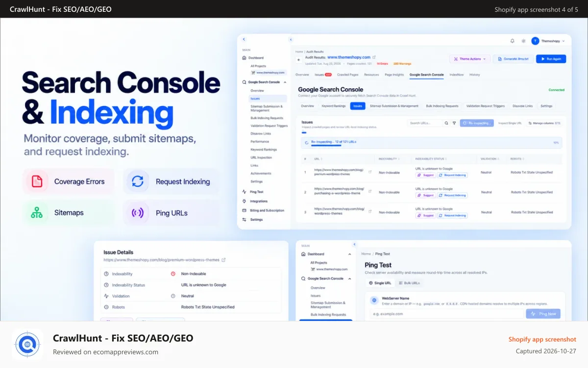The width and height of the screenshot is (588, 368).
Task: Open Achievements in the main sidebar
Action: click(x=261, y=173)
